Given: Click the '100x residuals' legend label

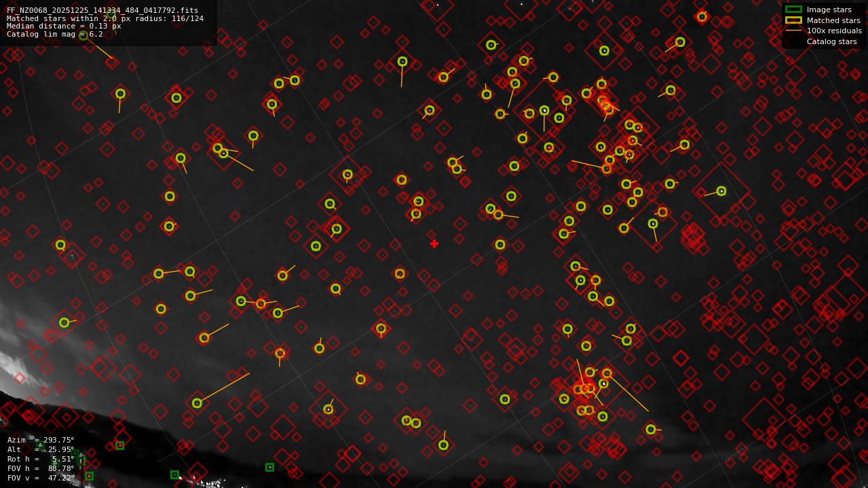Looking at the screenshot, I should (x=834, y=31).
